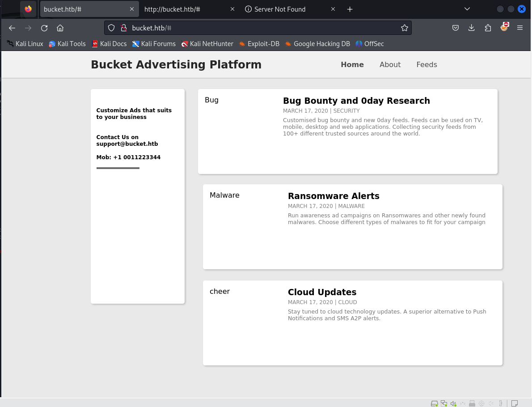Click the VM network status icon
This screenshot has width=532, height=407.
444,403
